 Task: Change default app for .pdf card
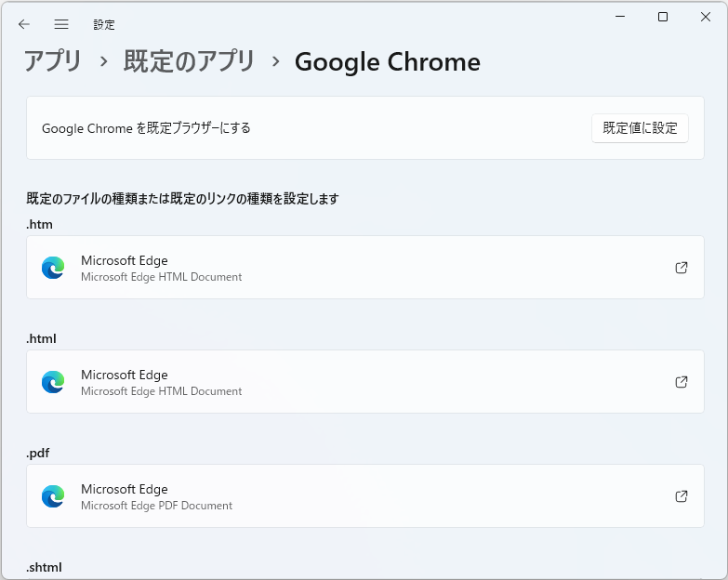pos(365,496)
